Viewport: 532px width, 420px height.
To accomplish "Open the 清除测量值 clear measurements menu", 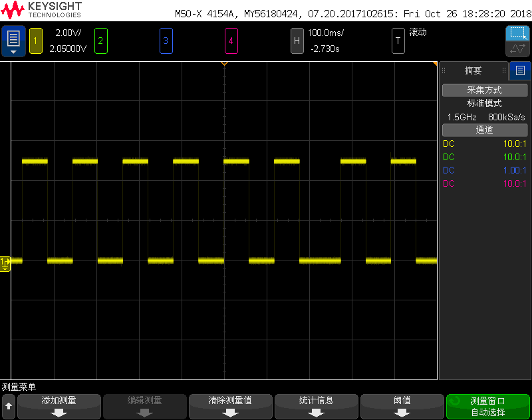I will pyautogui.click(x=230, y=407).
